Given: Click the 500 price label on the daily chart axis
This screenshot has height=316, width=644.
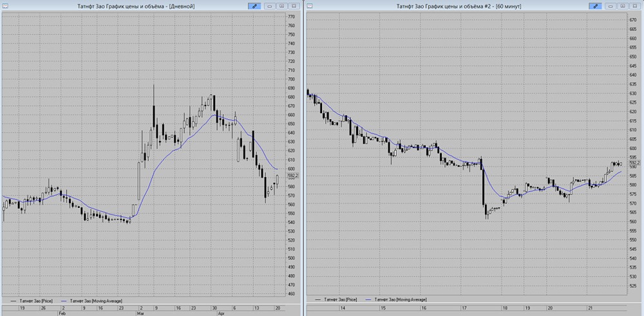Looking at the screenshot, I should tap(292, 258).
